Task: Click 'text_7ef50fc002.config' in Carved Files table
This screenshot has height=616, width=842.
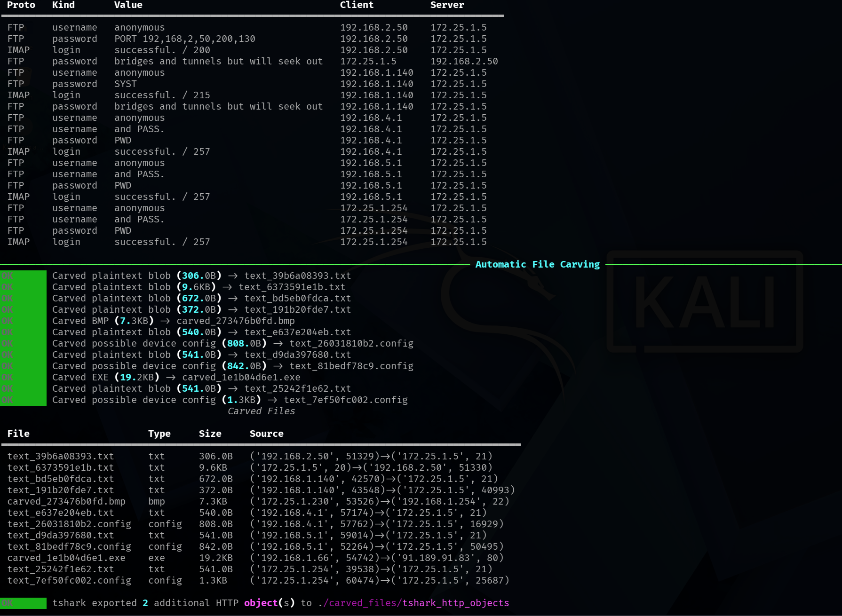Action: [x=69, y=581]
